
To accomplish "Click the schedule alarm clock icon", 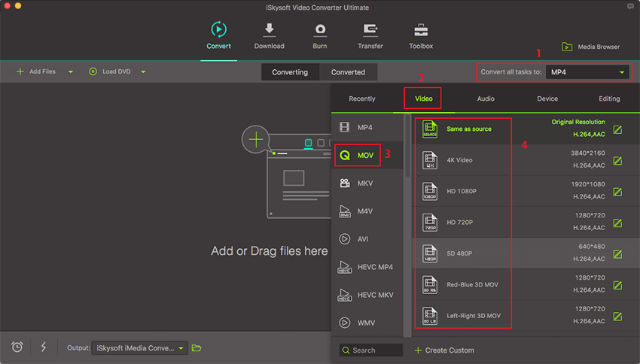I will tap(17, 347).
